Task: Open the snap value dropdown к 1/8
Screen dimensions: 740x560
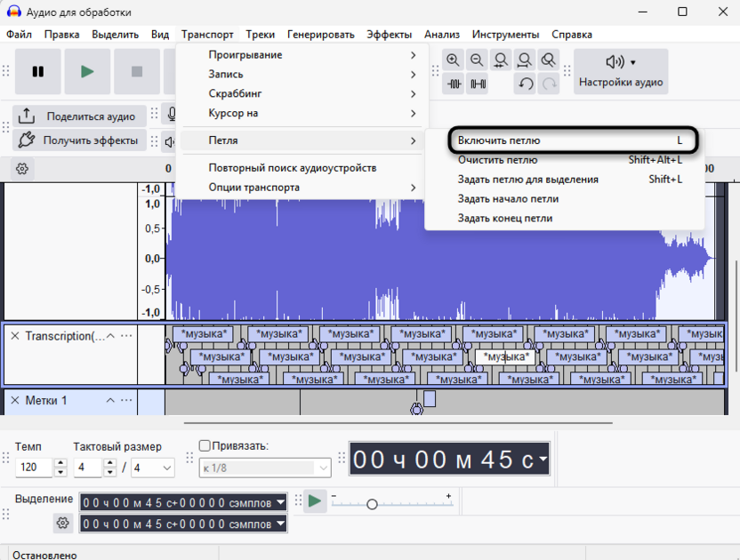Action: 265,468
